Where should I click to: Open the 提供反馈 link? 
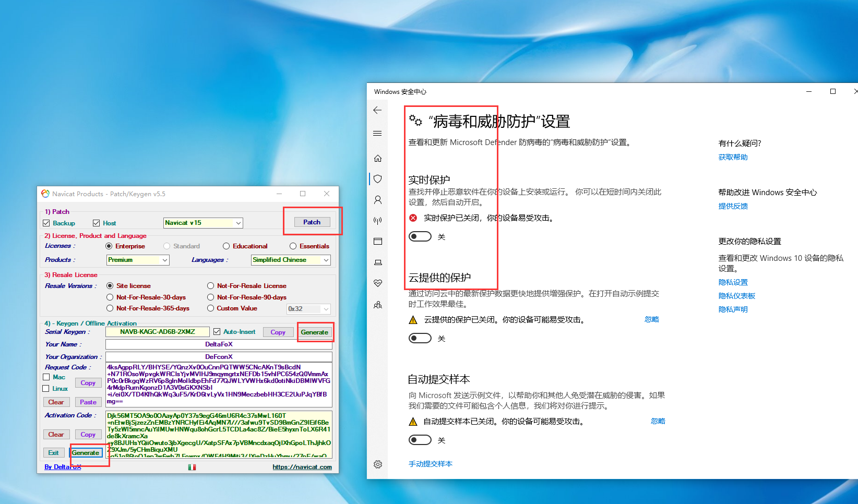coord(733,206)
